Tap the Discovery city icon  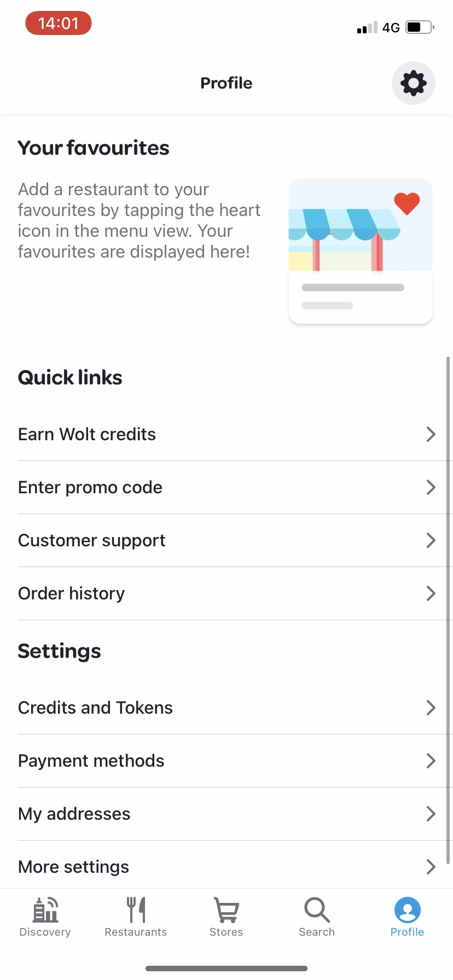pos(45,910)
